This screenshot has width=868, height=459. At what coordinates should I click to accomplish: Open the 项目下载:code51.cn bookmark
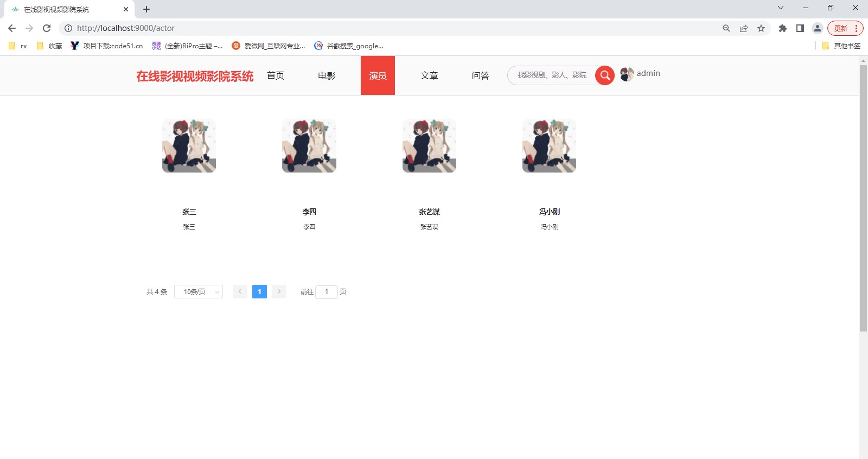107,46
